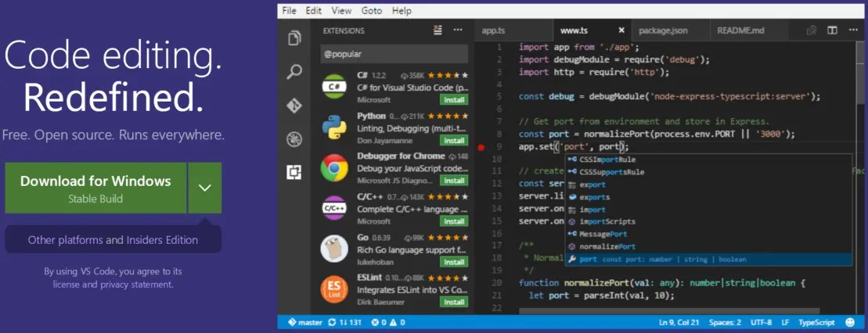Change indentation via Spaces: 2
This screenshot has height=333, width=868.
point(726,323)
